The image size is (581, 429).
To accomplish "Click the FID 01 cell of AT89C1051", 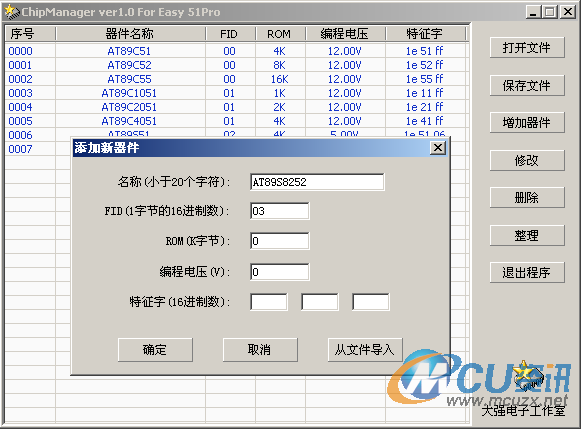I will click(229, 93).
